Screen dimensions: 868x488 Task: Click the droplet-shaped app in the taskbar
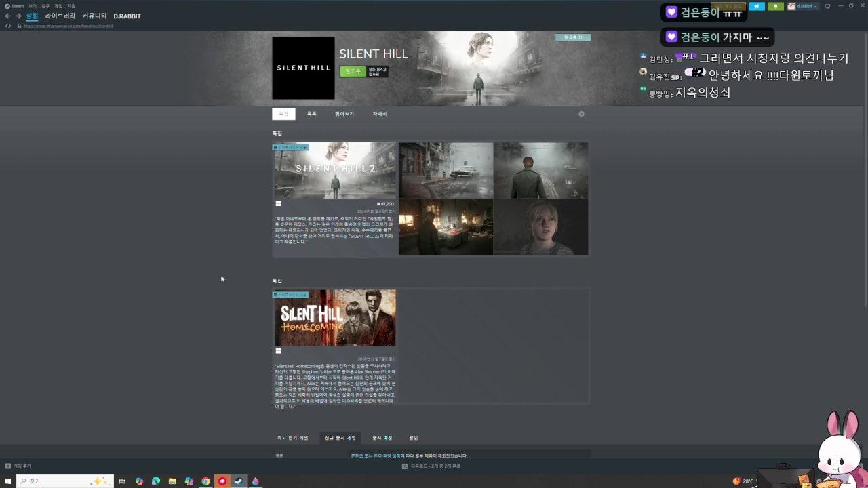coord(256,481)
